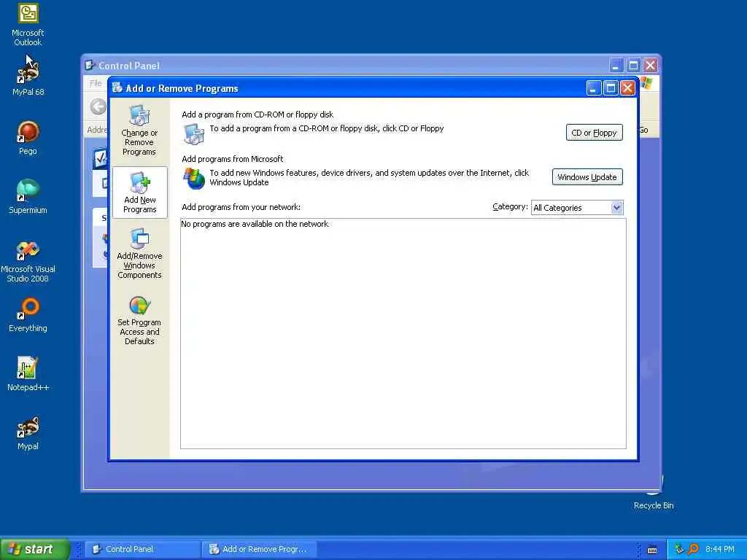Image resolution: width=747 pixels, height=560 pixels.
Task: Click the Windows Update button
Action: coord(587,177)
